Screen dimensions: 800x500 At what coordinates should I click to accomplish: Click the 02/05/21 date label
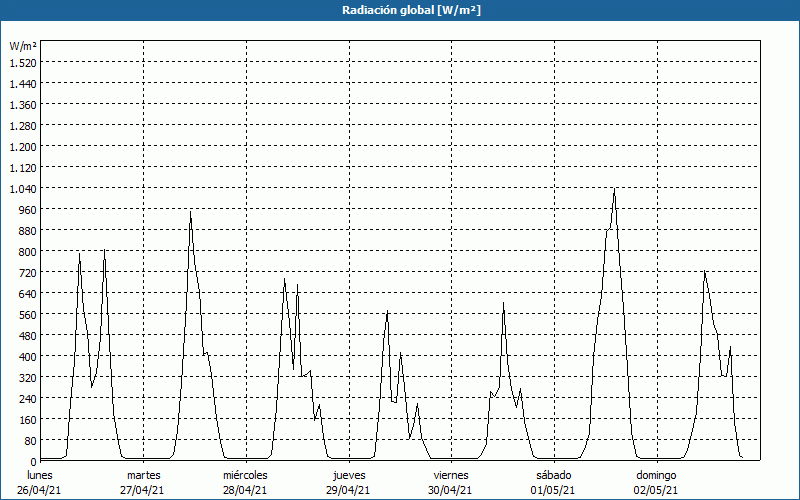point(656,490)
